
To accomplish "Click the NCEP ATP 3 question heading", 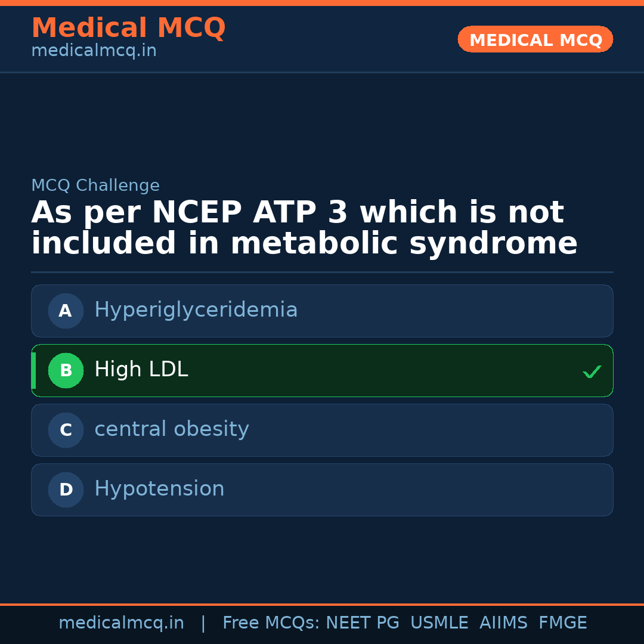I will (x=304, y=228).
